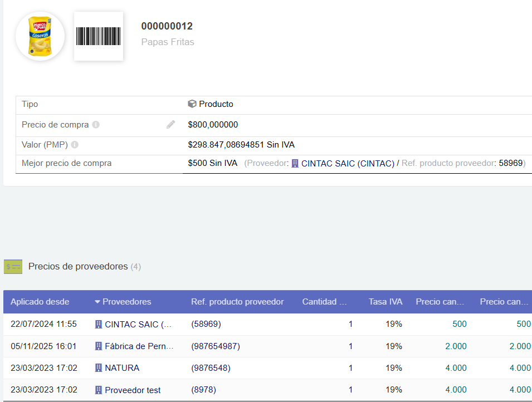
Task: Click building icon beside Proveedor test
Action: point(99,390)
